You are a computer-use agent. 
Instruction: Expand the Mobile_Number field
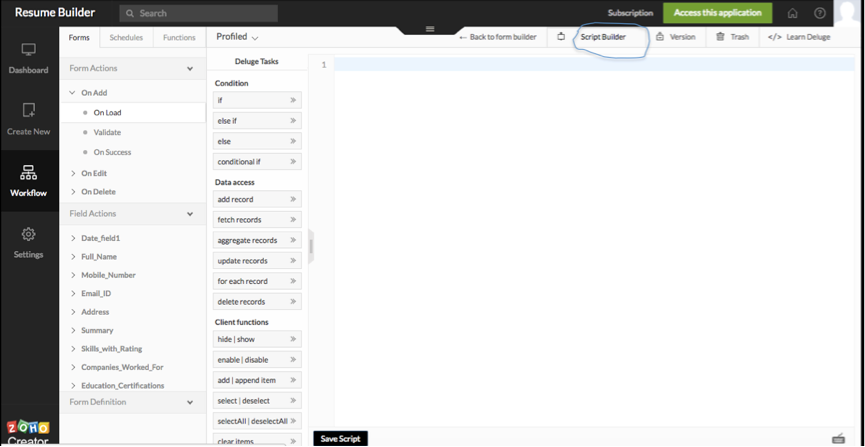click(73, 275)
